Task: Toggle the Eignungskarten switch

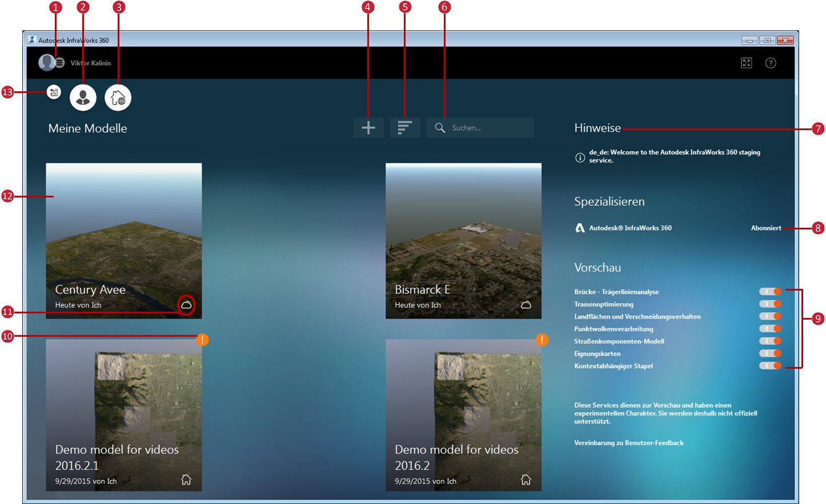Action: [x=770, y=353]
